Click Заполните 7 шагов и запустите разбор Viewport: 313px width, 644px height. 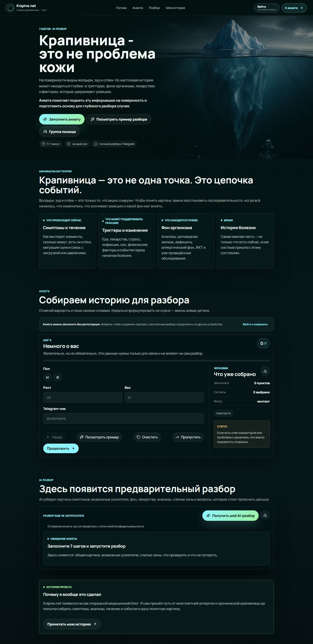click(86, 546)
